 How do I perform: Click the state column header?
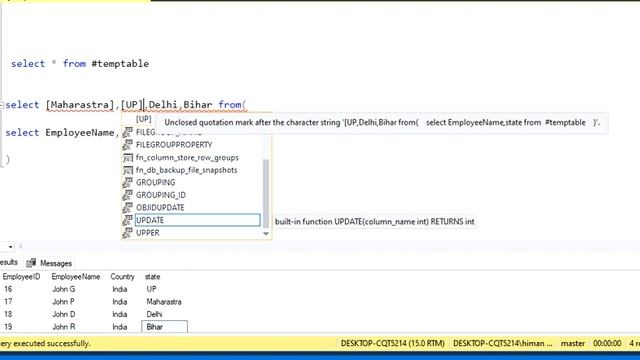152,277
